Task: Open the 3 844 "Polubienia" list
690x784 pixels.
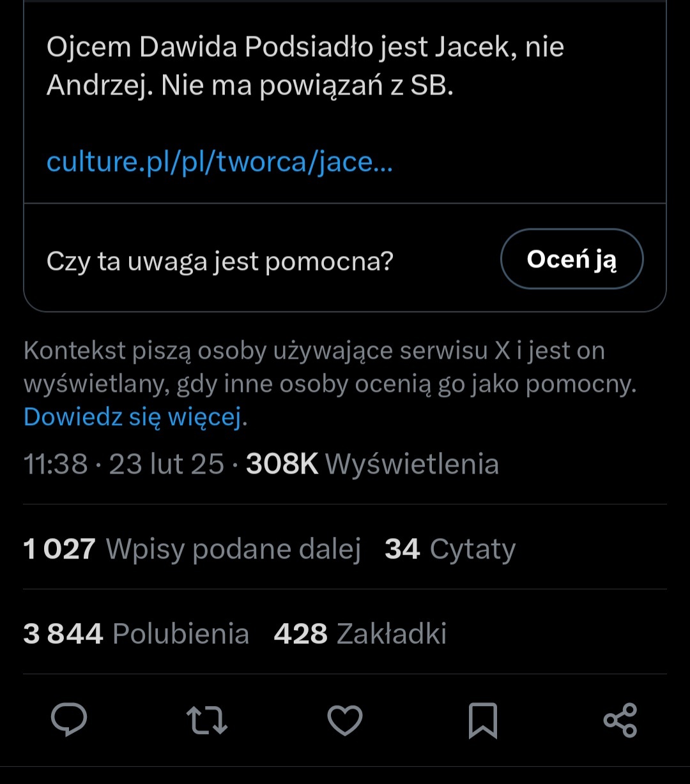Action: 136,634
